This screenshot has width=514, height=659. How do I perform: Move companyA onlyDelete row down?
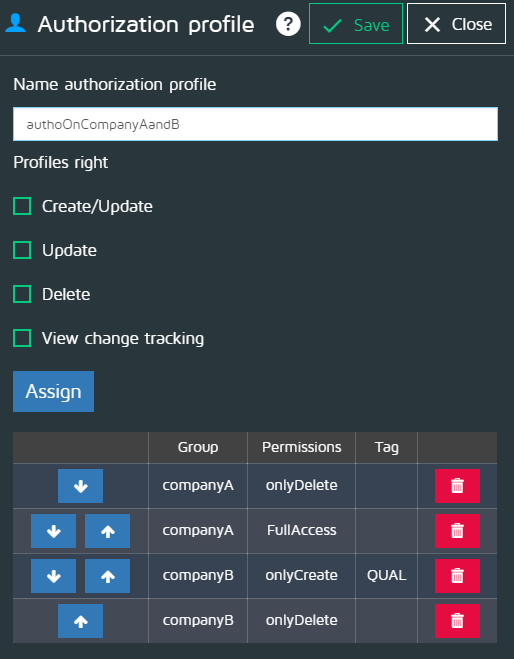point(80,486)
